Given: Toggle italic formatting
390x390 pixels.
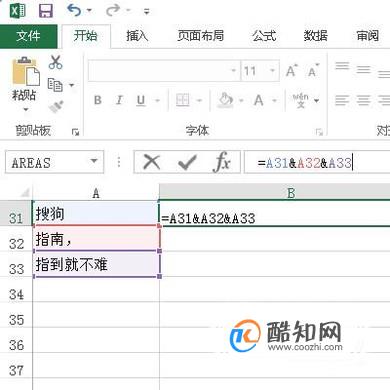Looking at the screenshot, I should [x=119, y=100].
